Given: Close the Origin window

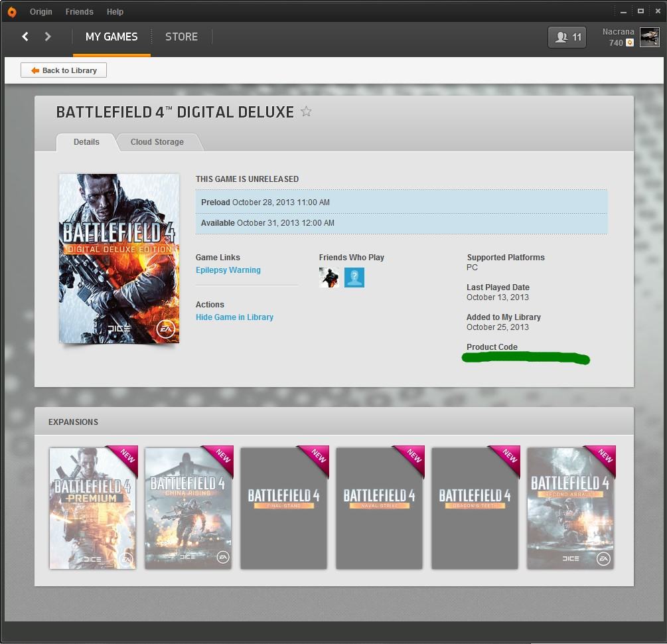Looking at the screenshot, I should [658, 11].
